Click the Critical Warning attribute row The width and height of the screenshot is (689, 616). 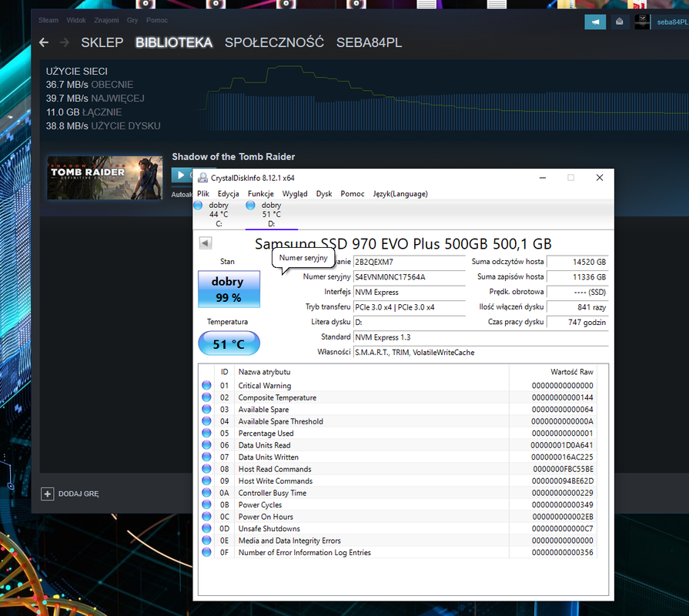398,385
